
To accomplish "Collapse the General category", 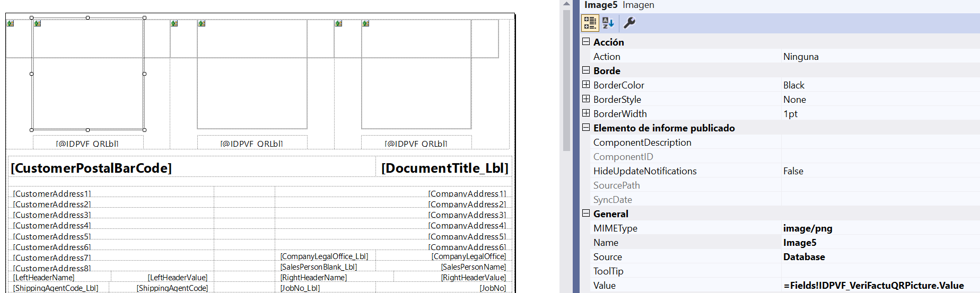I will click(586, 214).
